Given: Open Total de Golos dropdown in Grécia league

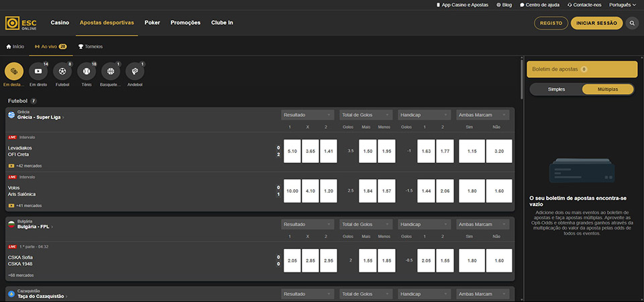Looking at the screenshot, I should point(366,115).
